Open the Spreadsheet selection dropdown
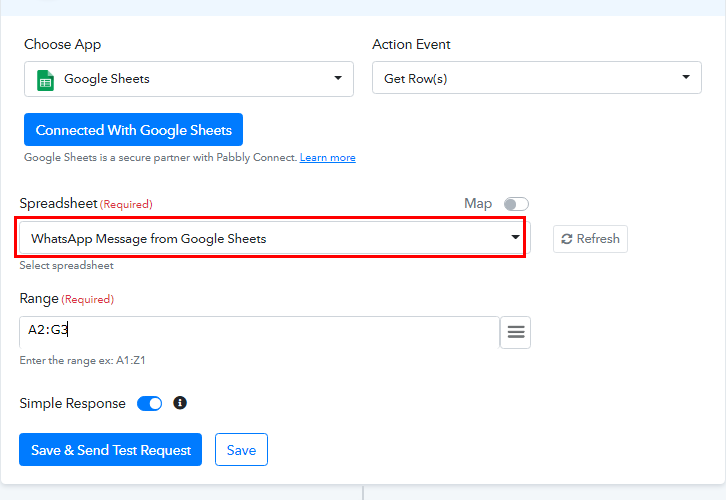 tap(274, 238)
